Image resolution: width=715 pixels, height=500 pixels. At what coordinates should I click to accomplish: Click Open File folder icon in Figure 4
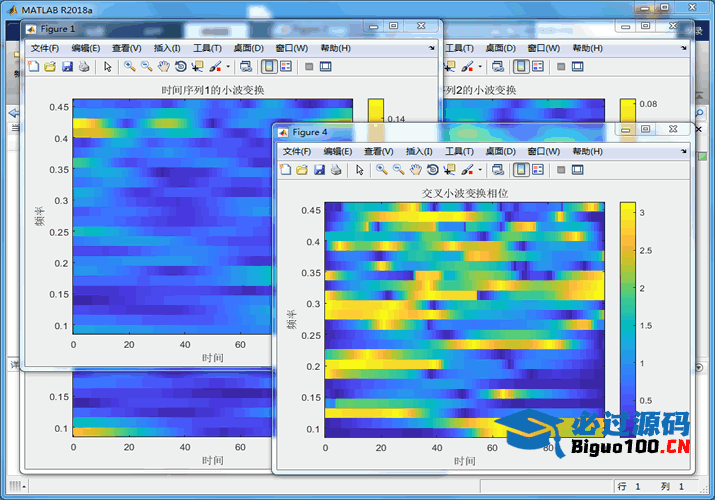302,170
